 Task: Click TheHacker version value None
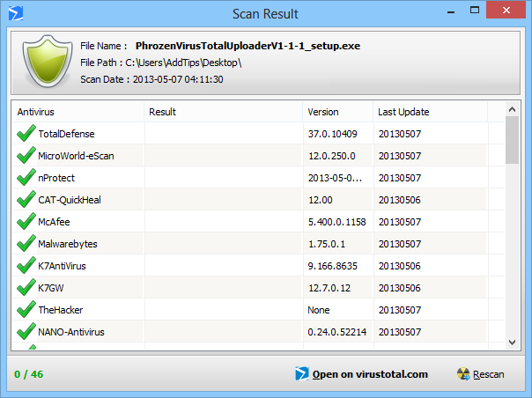319,310
